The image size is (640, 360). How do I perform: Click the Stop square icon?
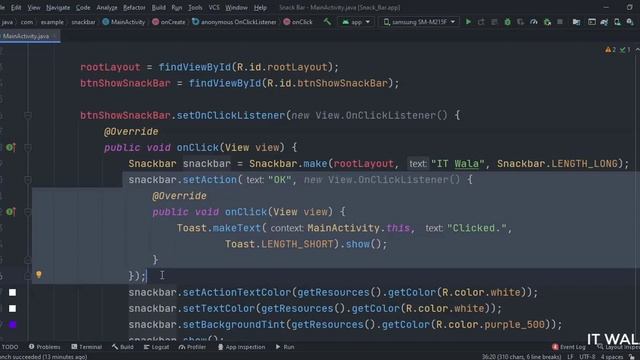point(560,22)
